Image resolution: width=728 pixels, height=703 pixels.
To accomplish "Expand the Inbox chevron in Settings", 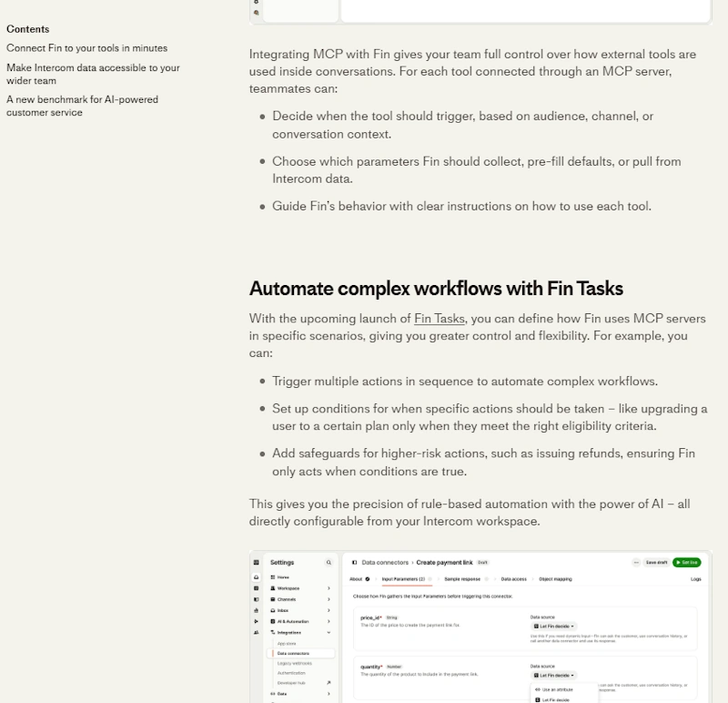I will coord(329,610).
